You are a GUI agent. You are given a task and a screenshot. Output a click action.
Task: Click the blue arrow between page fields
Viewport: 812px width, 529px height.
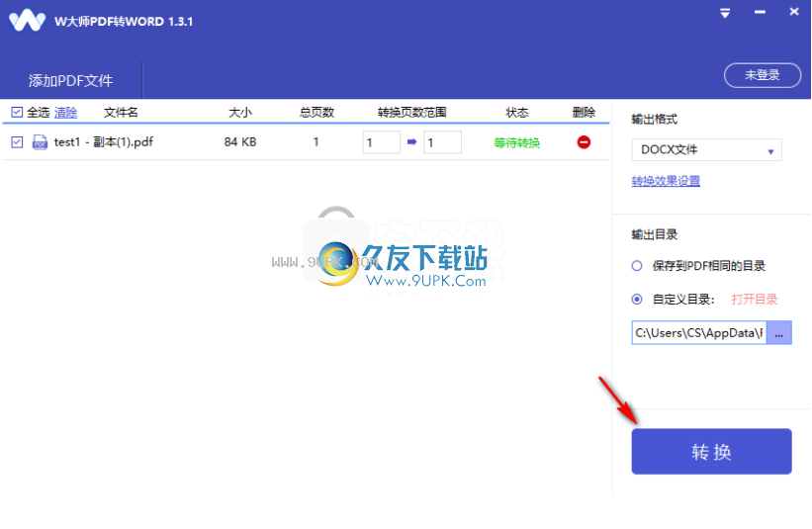[x=411, y=141]
